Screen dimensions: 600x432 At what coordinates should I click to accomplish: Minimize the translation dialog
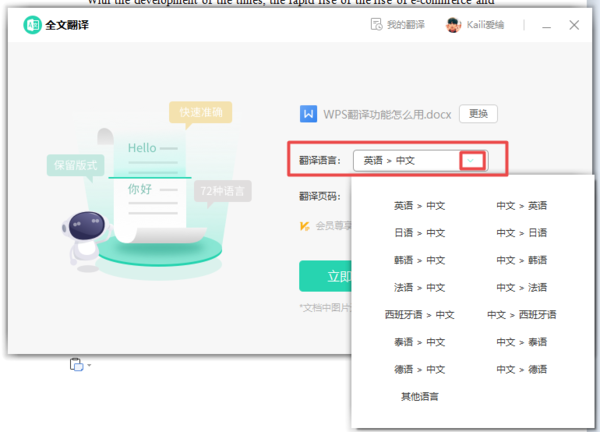(544, 25)
